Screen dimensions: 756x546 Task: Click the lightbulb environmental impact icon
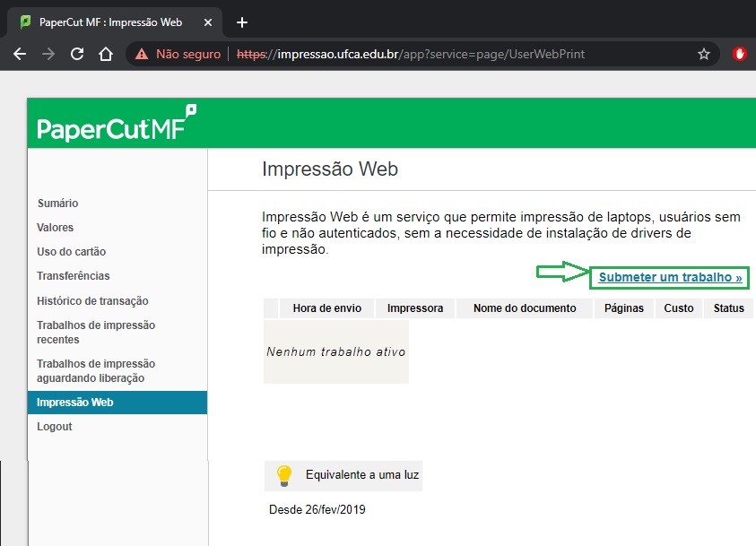284,475
